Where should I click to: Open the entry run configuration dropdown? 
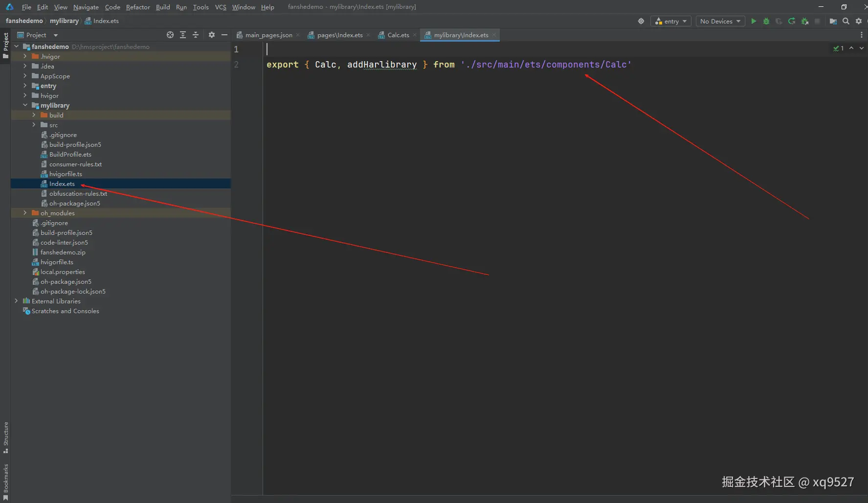click(x=671, y=21)
